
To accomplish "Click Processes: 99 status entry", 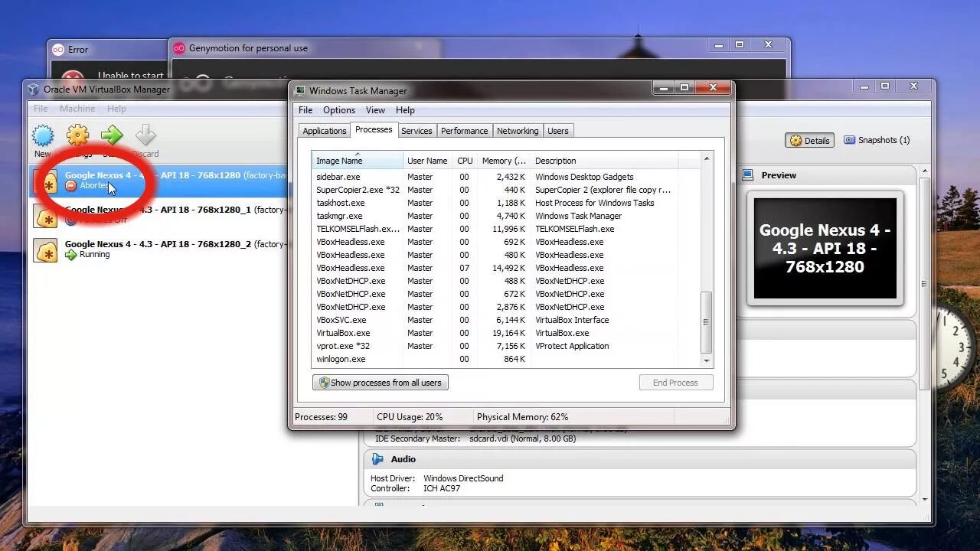I will click(322, 417).
